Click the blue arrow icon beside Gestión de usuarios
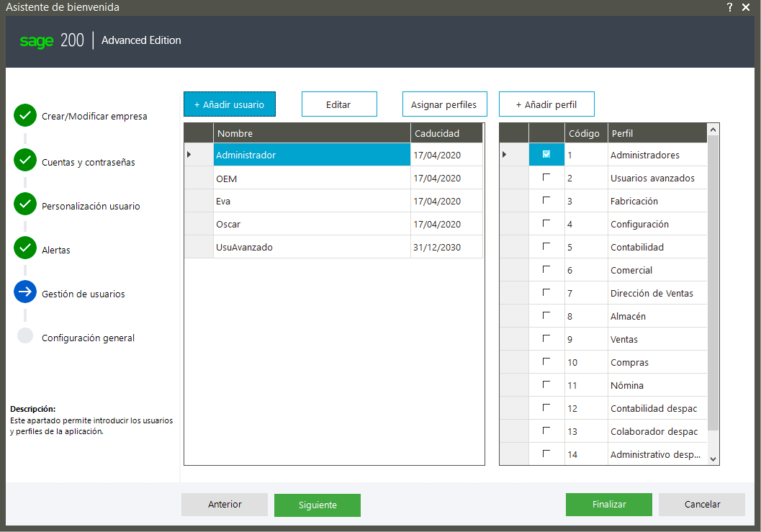Viewport: 761px width, 532px height. point(25,292)
